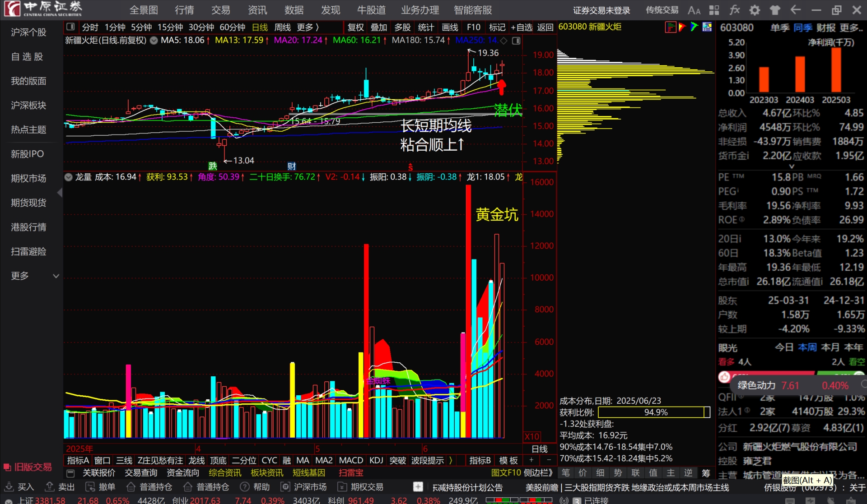867x504 pixels.
Task: Select 本月 in 眼光 section
Action: [x=830, y=347]
